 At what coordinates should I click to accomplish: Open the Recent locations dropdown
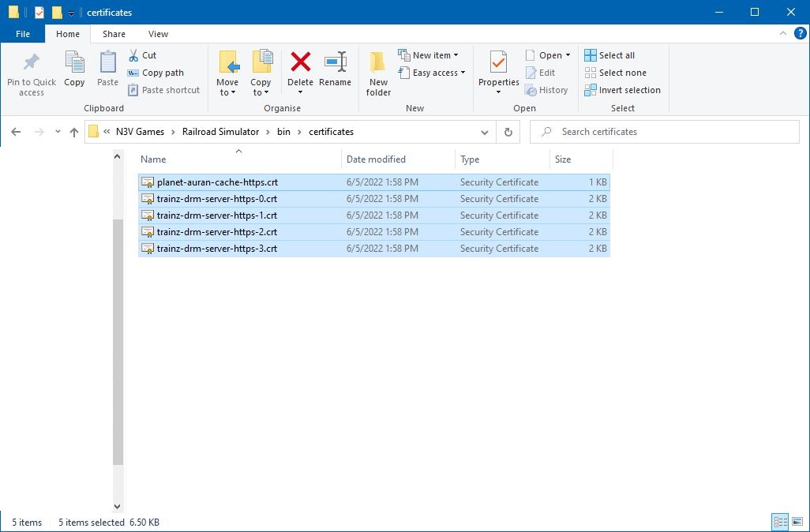pos(58,133)
